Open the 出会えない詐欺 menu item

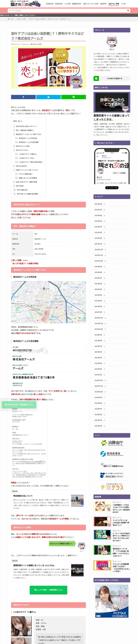[x=114, y=4]
